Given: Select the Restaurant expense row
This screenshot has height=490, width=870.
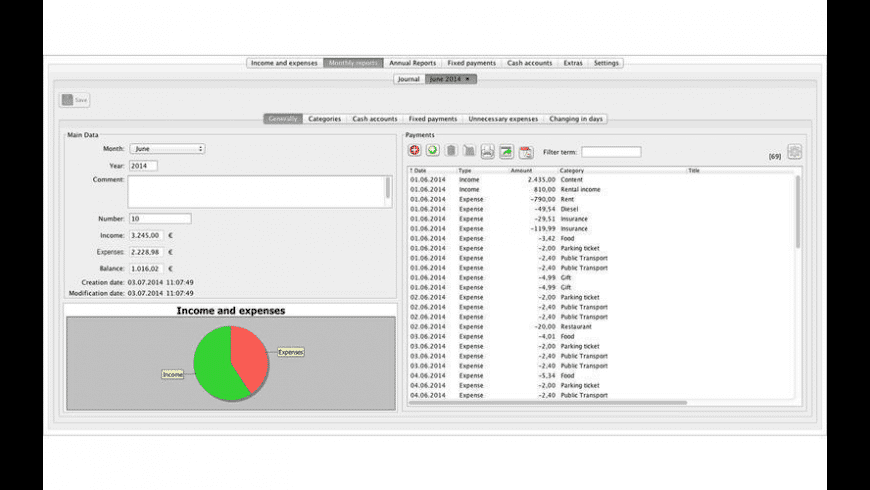Looking at the screenshot, I should (x=602, y=327).
